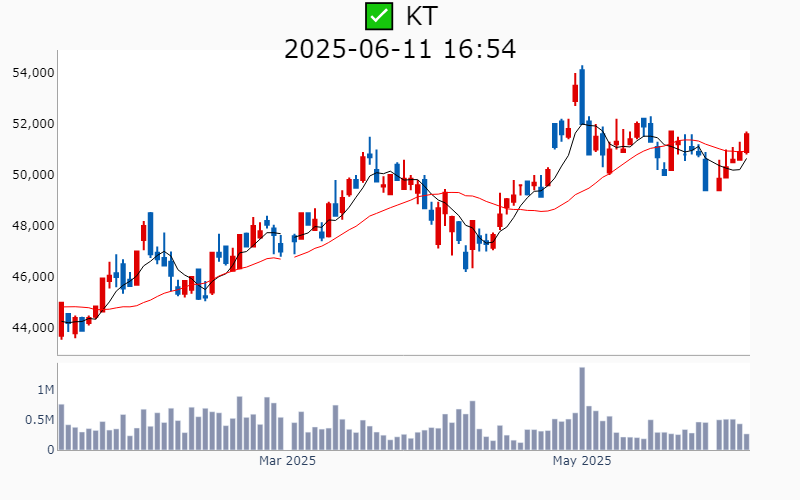800x500 pixels.
Task: Click the 2025-06-11 16:54 timestamp
Action: tap(400, 49)
